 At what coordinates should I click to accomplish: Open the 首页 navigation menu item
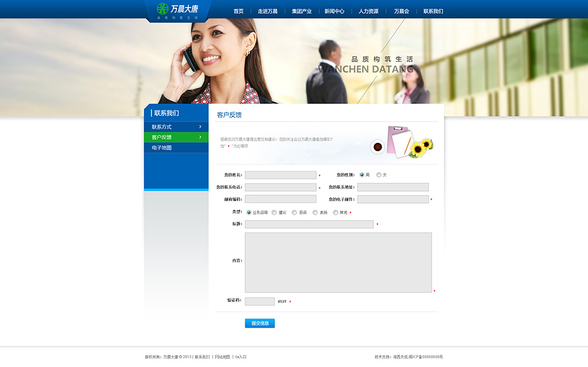click(238, 11)
